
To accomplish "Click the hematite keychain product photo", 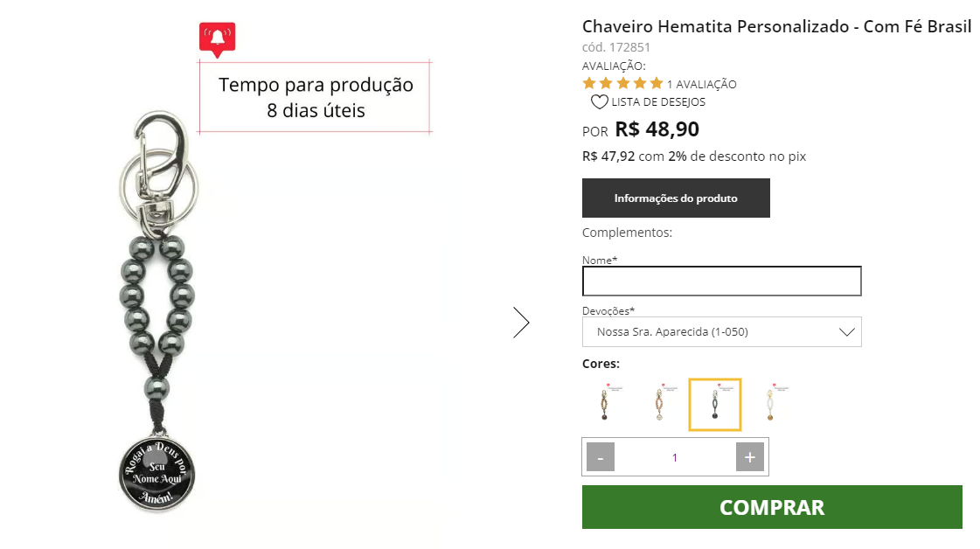I will tap(157, 311).
